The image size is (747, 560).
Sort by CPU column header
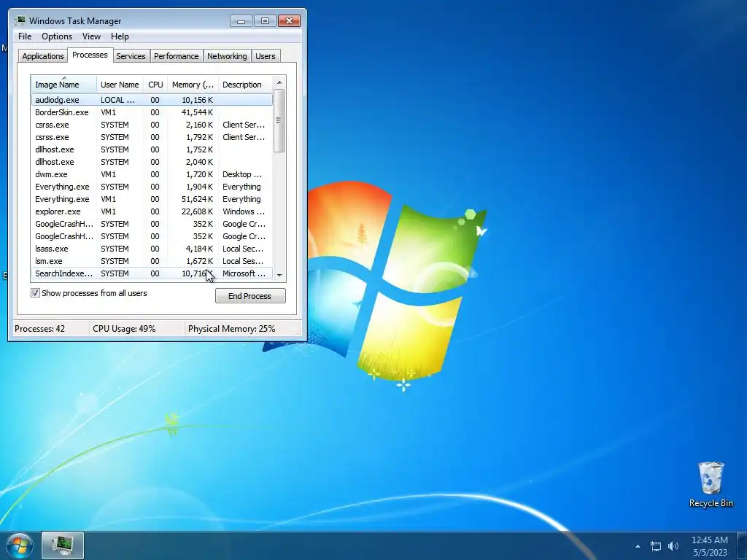[155, 84]
